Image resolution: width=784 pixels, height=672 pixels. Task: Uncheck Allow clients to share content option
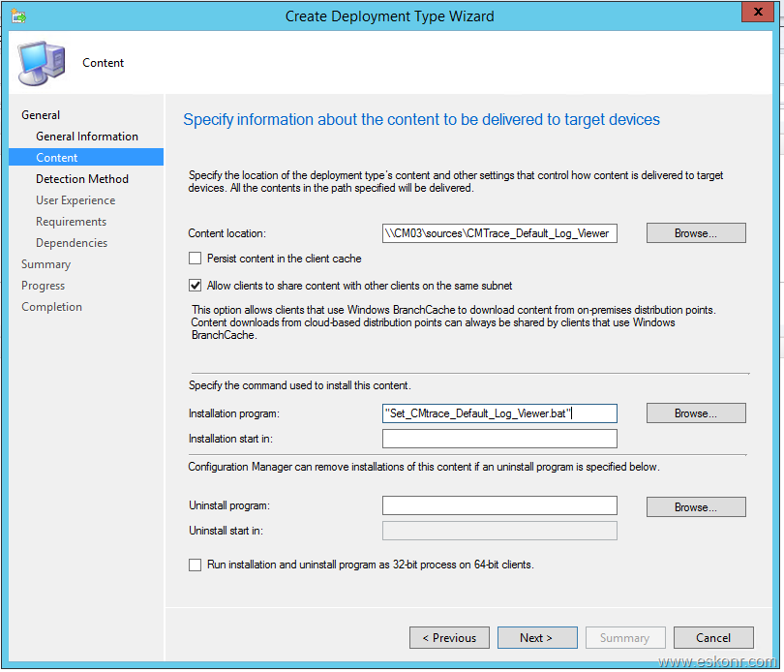tap(196, 286)
